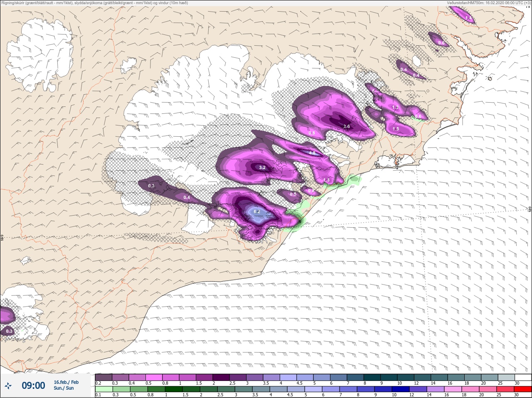Viewport: 532px width, 398px height.
Task: Click the 4.8 precipitation value label
Action: pyautogui.click(x=312, y=153)
